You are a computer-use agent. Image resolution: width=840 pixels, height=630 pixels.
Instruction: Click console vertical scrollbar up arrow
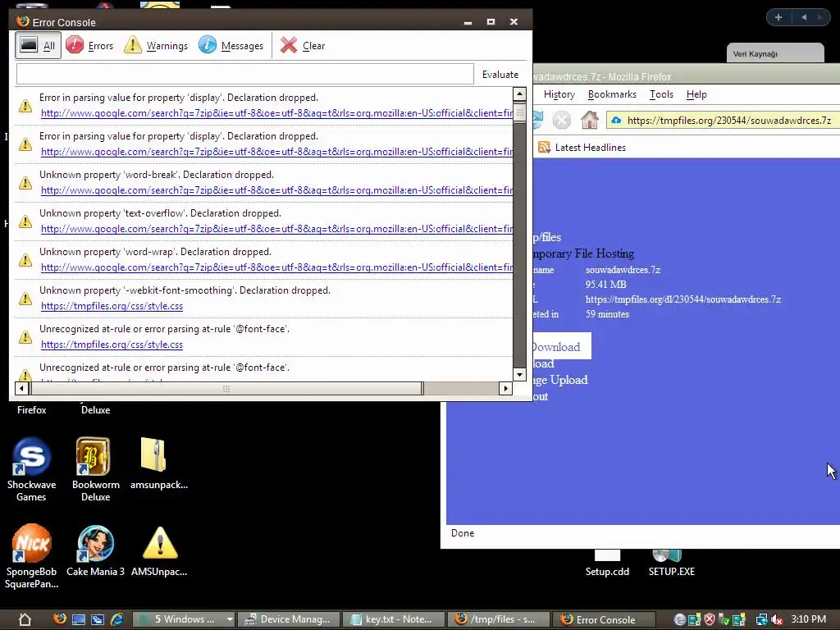(x=519, y=94)
